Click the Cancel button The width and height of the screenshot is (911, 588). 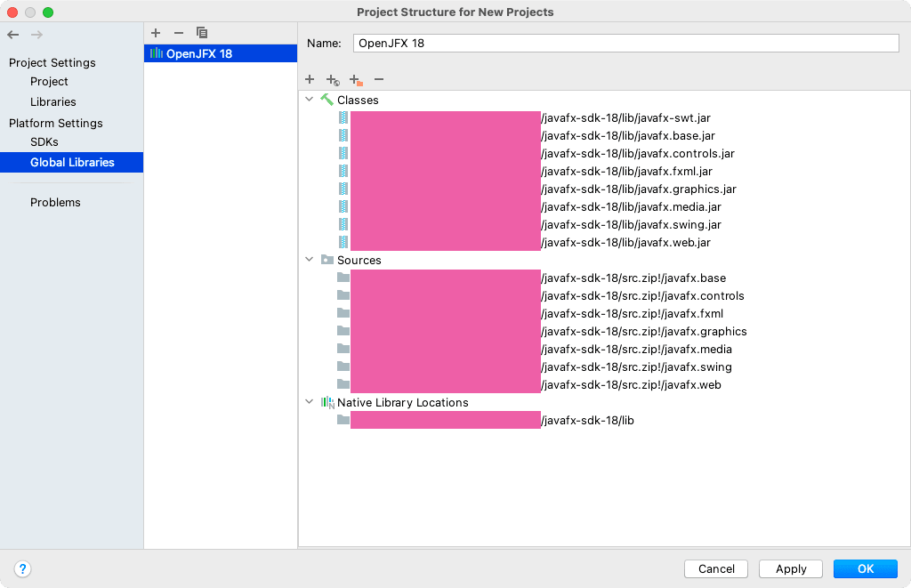(716, 568)
